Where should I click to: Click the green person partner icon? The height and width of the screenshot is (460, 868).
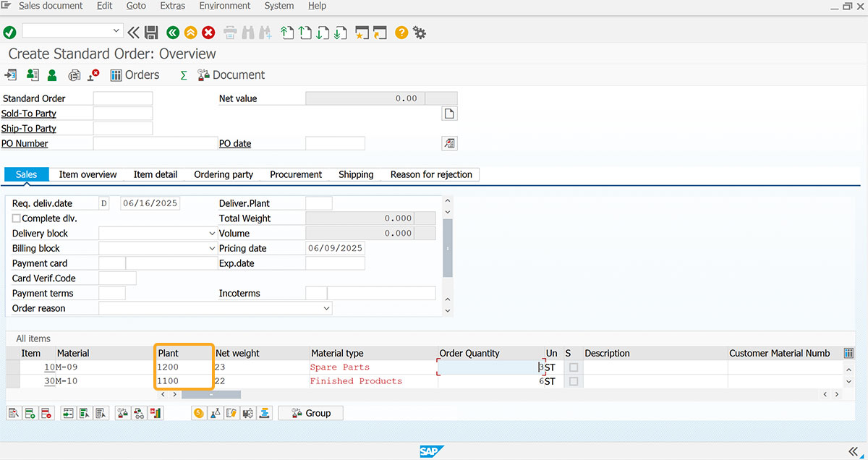tap(52, 75)
